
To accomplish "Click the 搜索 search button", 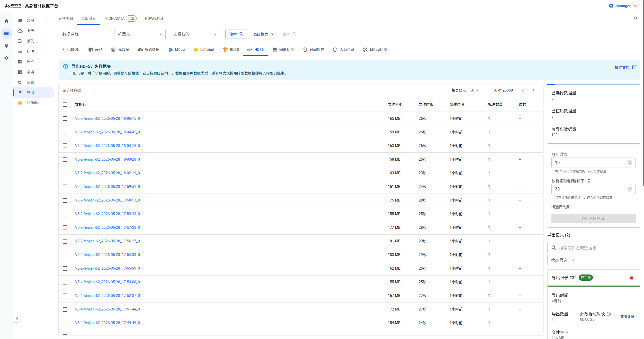I will pyautogui.click(x=236, y=34).
